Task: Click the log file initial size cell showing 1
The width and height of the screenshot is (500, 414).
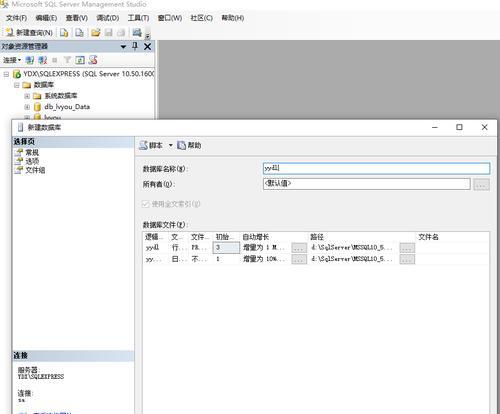Action: 226,259
